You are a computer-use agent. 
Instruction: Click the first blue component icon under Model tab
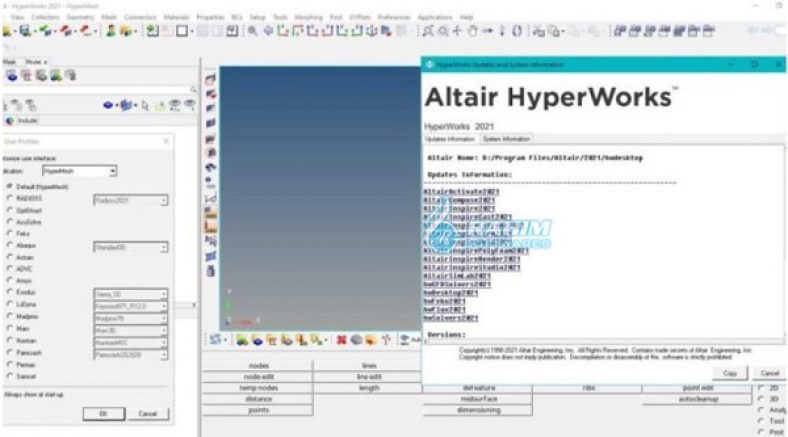click(x=12, y=76)
